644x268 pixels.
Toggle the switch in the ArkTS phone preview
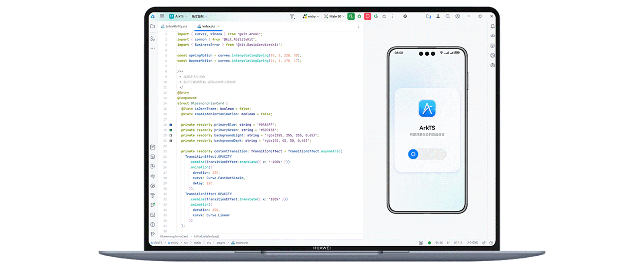[x=427, y=154]
